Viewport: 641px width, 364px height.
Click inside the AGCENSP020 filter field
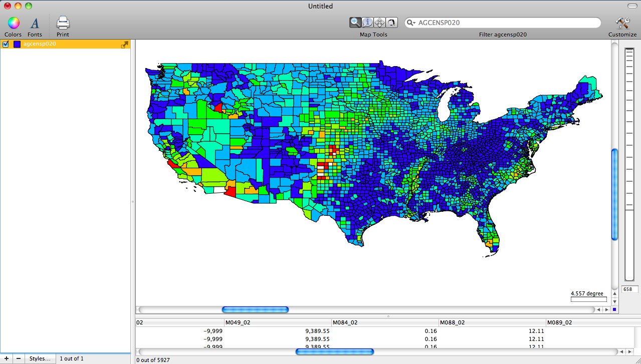click(x=501, y=23)
